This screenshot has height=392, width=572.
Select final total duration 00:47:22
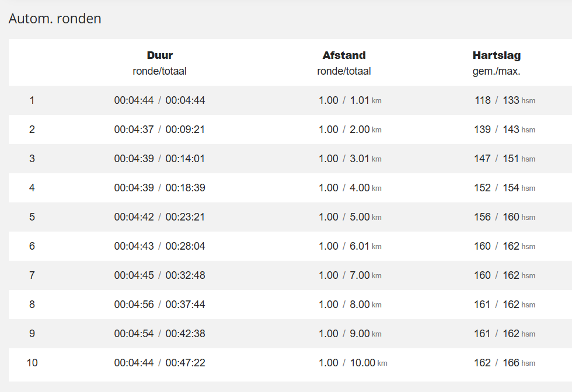(185, 363)
